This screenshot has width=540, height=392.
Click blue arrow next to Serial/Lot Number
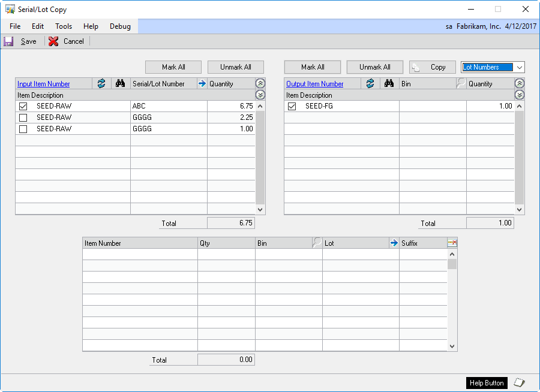click(202, 84)
